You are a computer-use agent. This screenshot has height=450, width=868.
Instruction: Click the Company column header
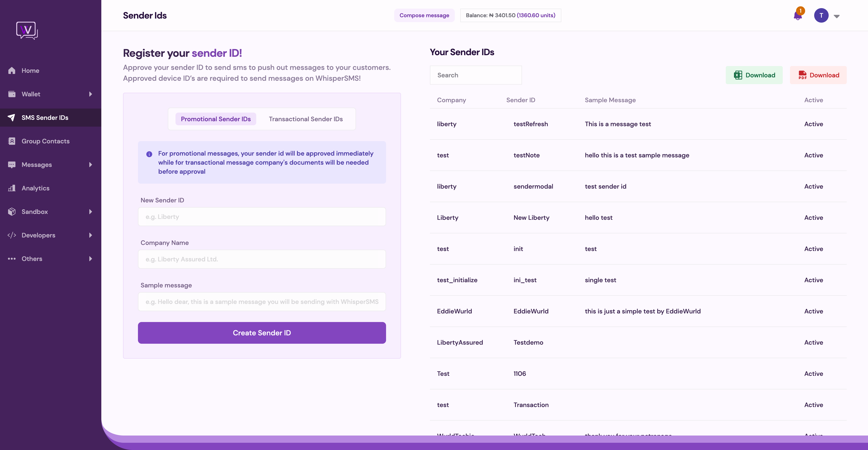(x=451, y=100)
